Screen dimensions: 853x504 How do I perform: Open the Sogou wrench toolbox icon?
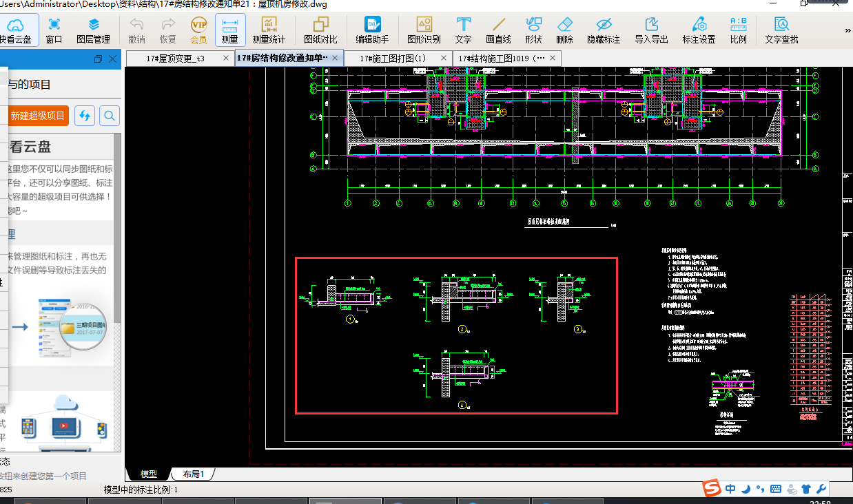(821, 489)
